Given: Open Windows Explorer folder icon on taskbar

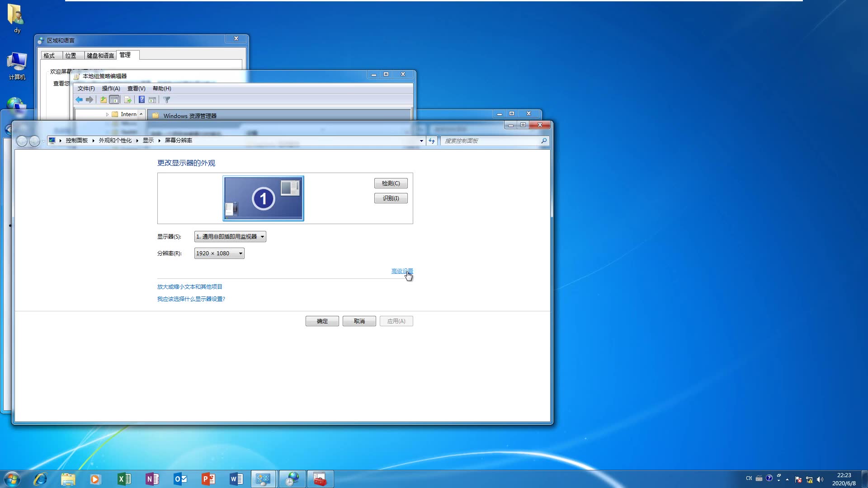Looking at the screenshot, I should pyautogui.click(x=68, y=479).
